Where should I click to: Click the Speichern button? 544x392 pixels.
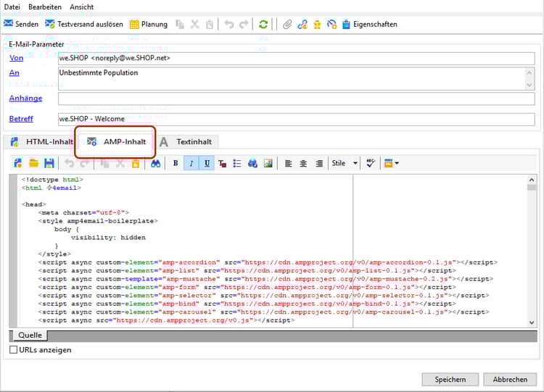(450, 380)
